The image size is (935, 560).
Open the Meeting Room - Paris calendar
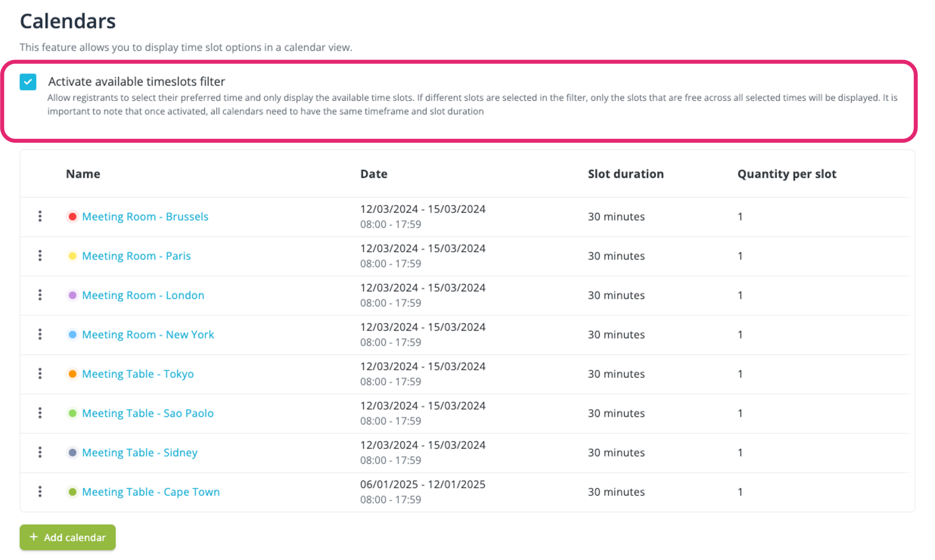(137, 256)
